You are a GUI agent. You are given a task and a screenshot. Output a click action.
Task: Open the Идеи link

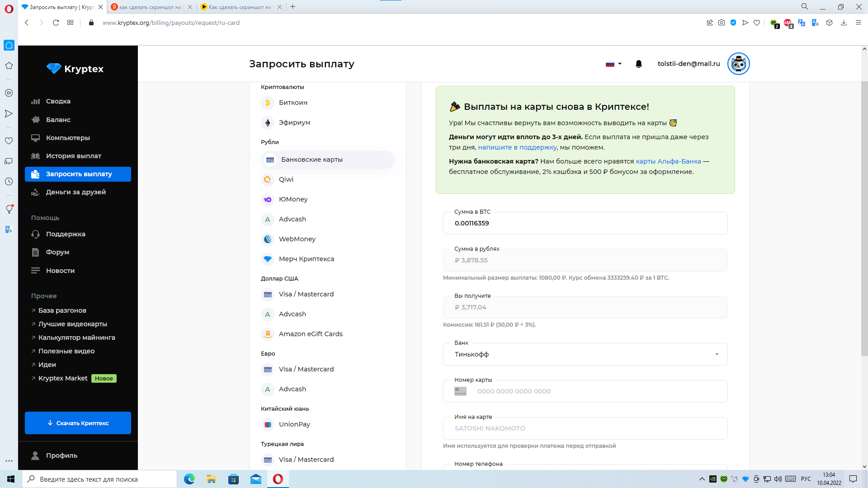click(x=43, y=365)
